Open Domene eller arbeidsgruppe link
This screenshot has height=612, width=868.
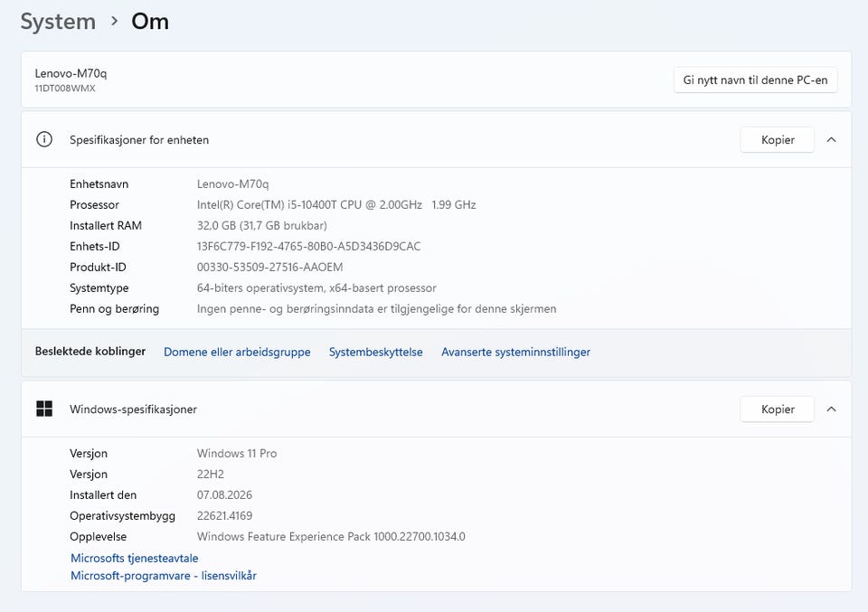click(x=237, y=352)
